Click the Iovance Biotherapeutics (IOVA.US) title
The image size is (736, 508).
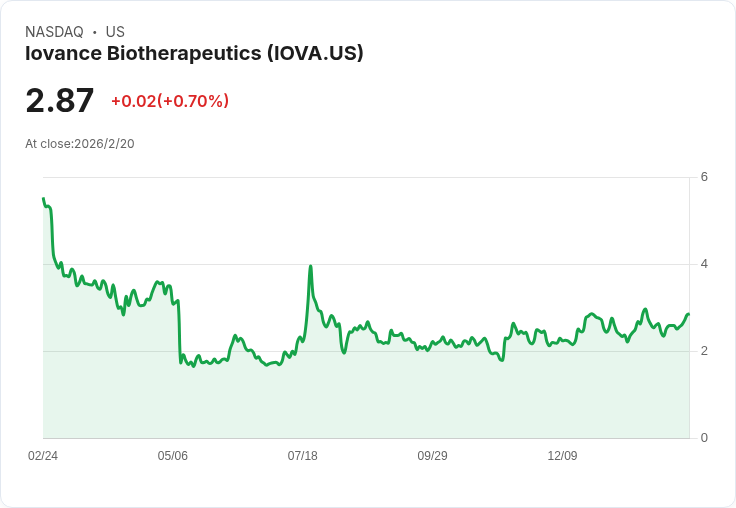pos(194,53)
